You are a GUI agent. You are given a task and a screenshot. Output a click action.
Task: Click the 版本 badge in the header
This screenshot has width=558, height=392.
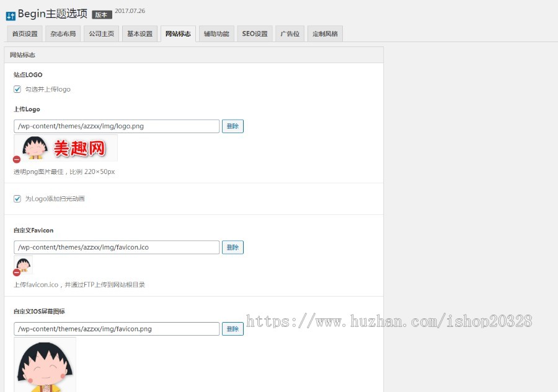(102, 15)
